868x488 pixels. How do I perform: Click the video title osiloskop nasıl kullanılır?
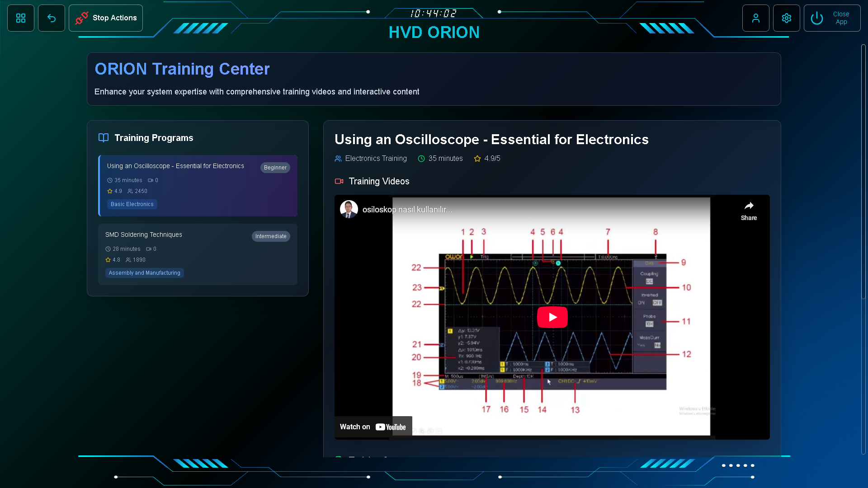pos(406,209)
